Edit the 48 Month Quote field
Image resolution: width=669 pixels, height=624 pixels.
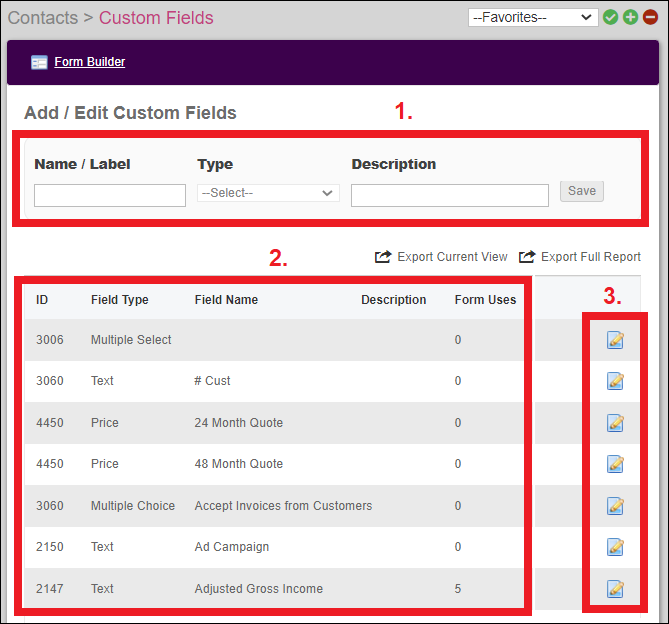(x=615, y=464)
